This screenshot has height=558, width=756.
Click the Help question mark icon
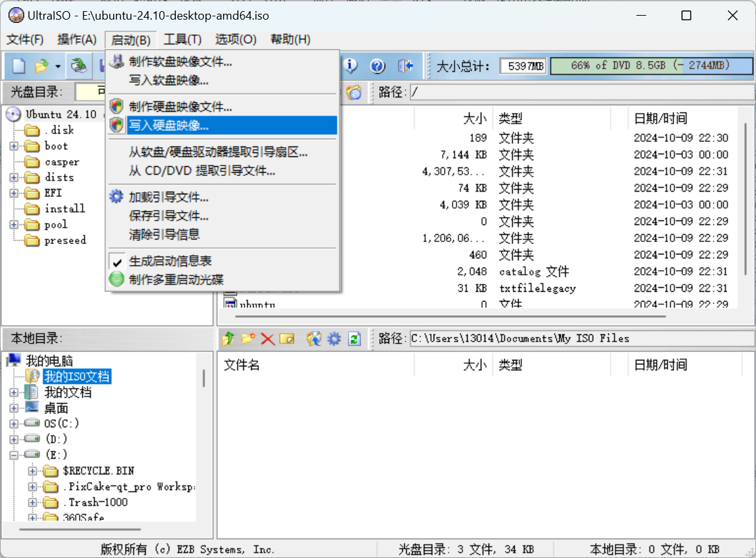377,65
